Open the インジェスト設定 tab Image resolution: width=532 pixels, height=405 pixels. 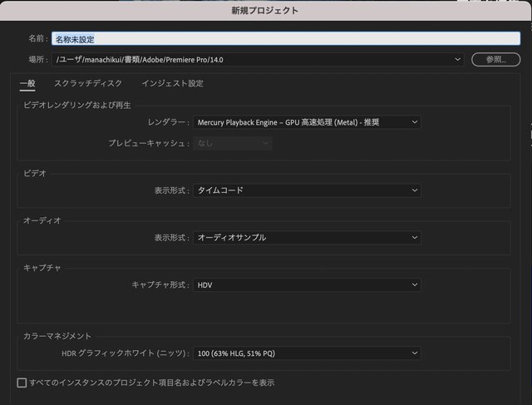tap(172, 83)
